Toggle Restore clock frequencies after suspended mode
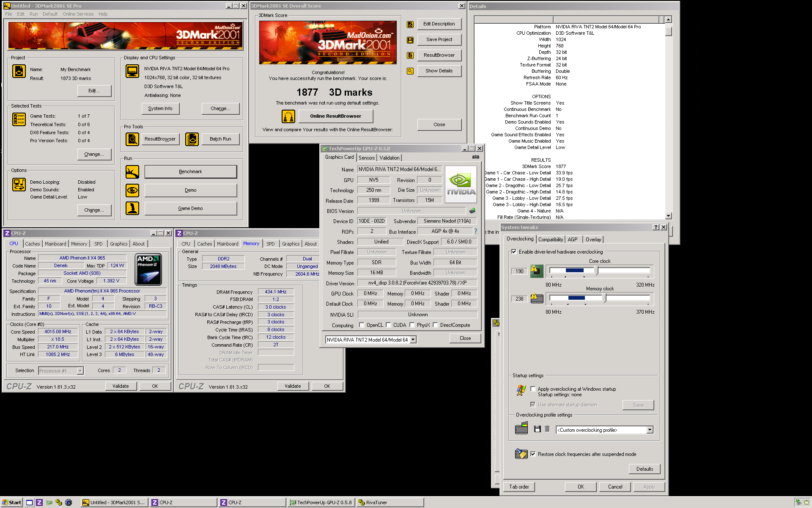The height and width of the screenshot is (508, 812). (533, 454)
